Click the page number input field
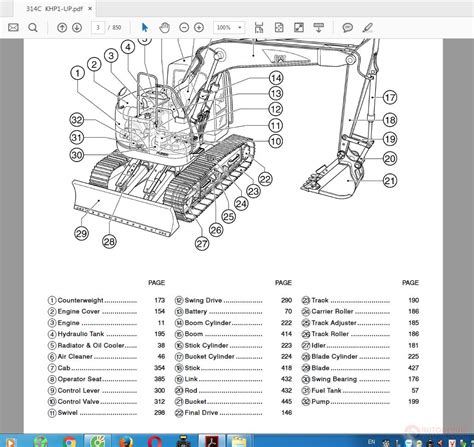Image resolution: width=474 pixels, height=447 pixels. pos(98,27)
